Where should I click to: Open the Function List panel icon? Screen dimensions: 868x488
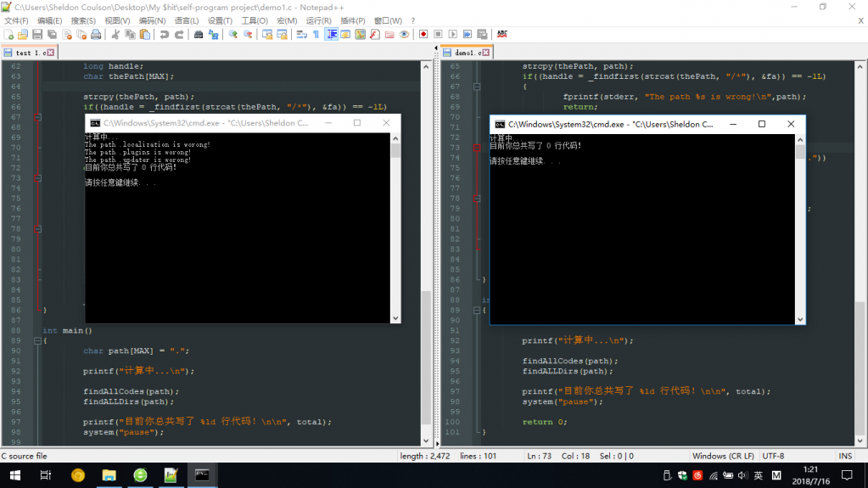(x=375, y=34)
